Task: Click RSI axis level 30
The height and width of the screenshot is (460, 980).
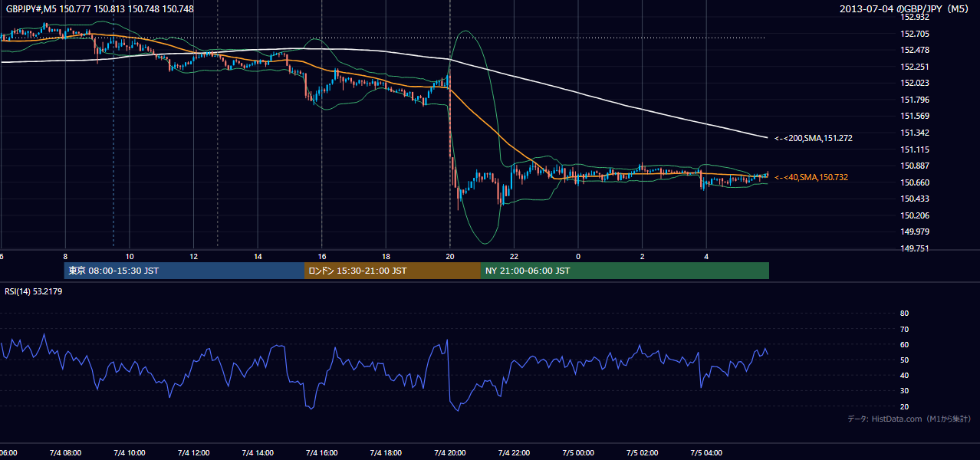Action: (x=904, y=391)
